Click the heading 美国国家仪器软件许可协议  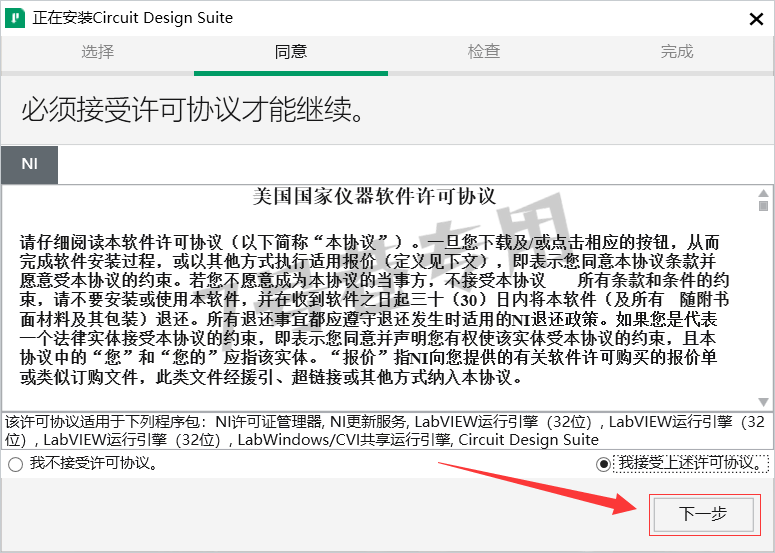pyautogui.click(x=374, y=197)
